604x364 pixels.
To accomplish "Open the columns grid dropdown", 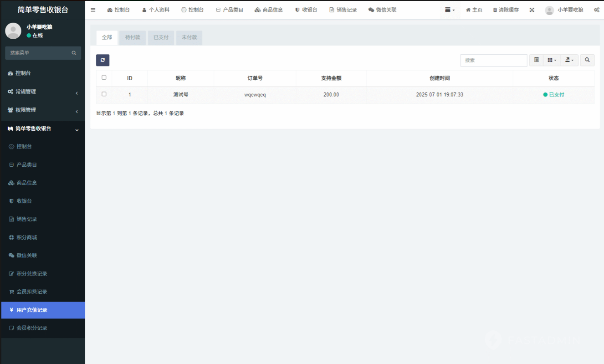I will 552,60.
